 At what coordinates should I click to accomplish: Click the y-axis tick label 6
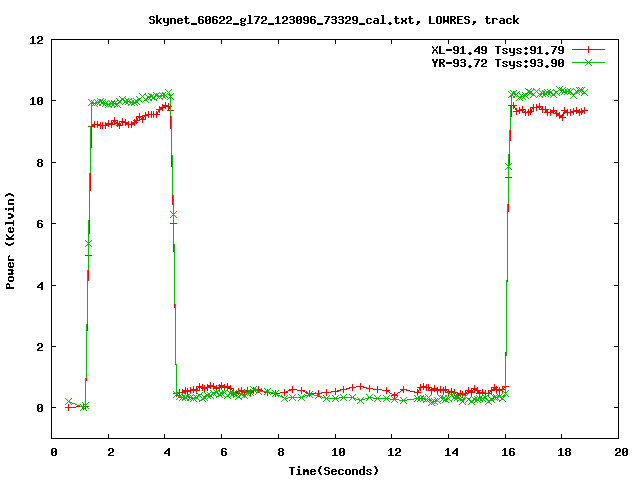(40, 224)
